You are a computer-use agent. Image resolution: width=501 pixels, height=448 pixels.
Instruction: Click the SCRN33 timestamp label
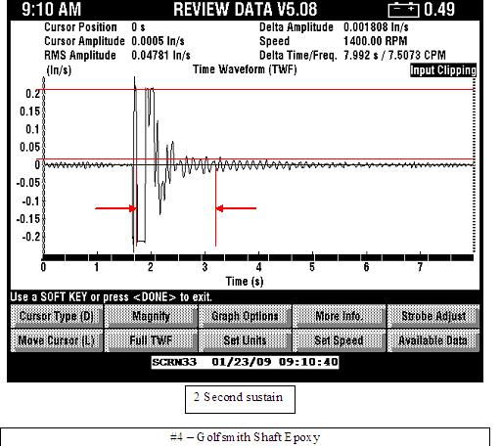click(245, 362)
